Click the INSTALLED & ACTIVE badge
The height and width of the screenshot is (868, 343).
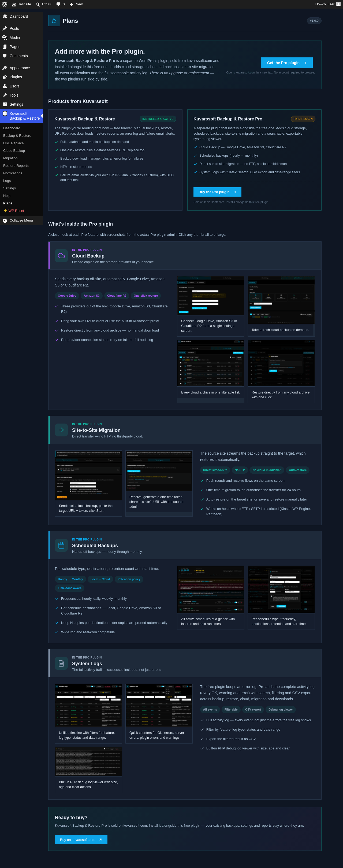pyautogui.click(x=158, y=119)
